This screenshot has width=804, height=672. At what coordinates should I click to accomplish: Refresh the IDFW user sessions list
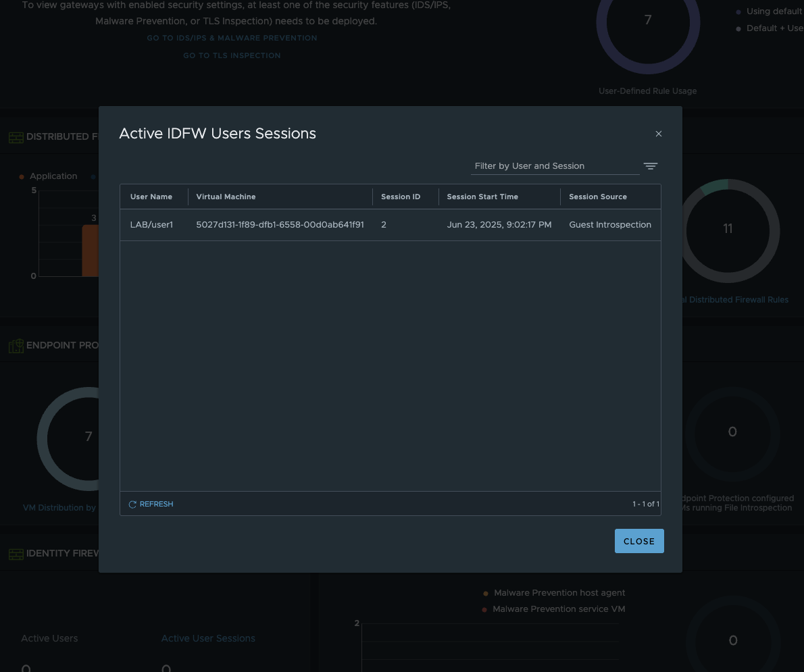click(x=151, y=504)
